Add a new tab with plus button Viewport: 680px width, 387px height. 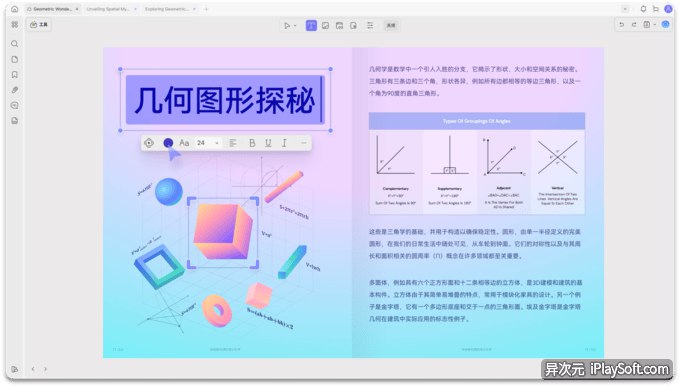coord(206,9)
